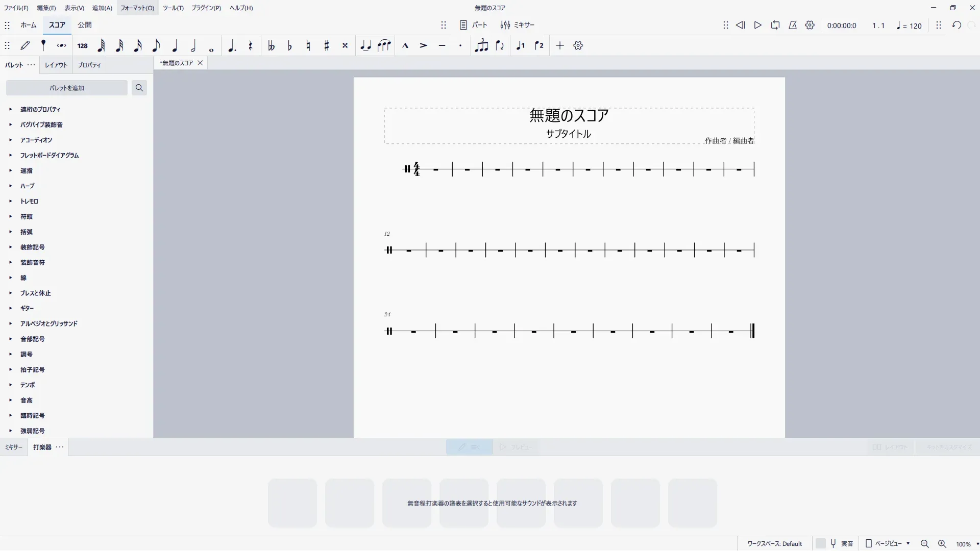Open the ページビュー view mode dropdown
980x551 pixels.
(x=888, y=543)
